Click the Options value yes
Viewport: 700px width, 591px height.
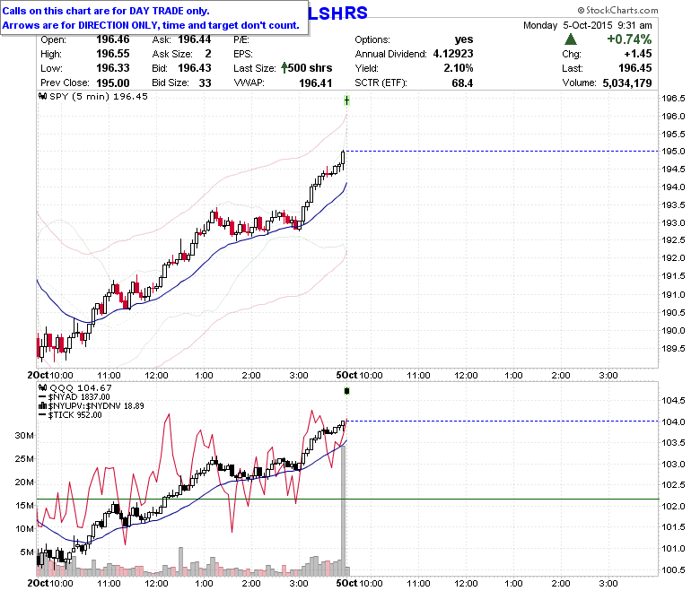[x=464, y=39]
